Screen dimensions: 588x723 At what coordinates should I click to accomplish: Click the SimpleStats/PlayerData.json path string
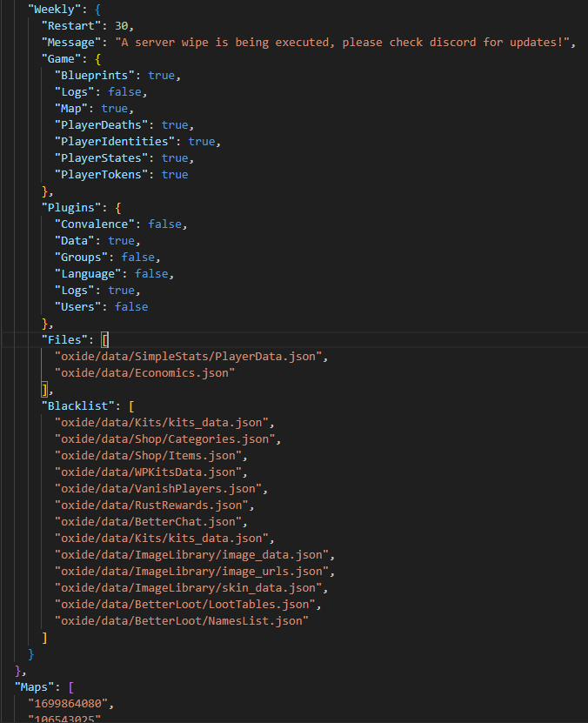coord(188,357)
